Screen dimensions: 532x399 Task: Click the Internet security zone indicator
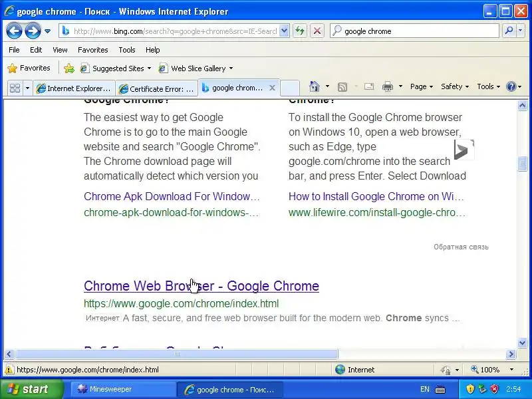click(355, 370)
